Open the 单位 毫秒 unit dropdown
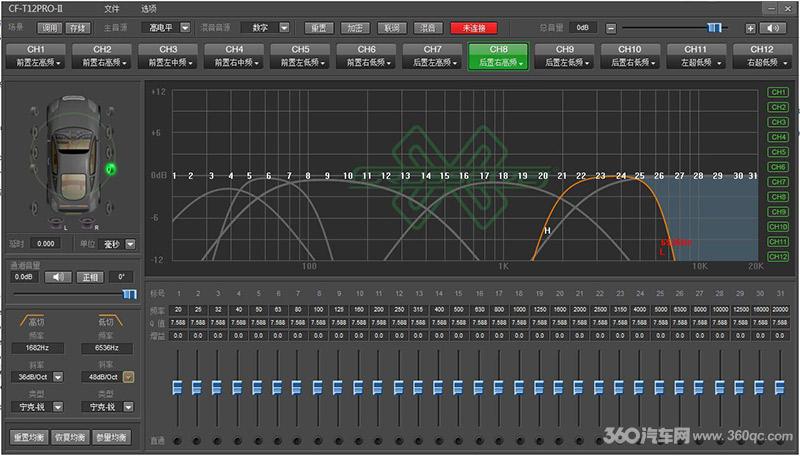Screen dimensions: 800x456 click(x=117, y=244)
